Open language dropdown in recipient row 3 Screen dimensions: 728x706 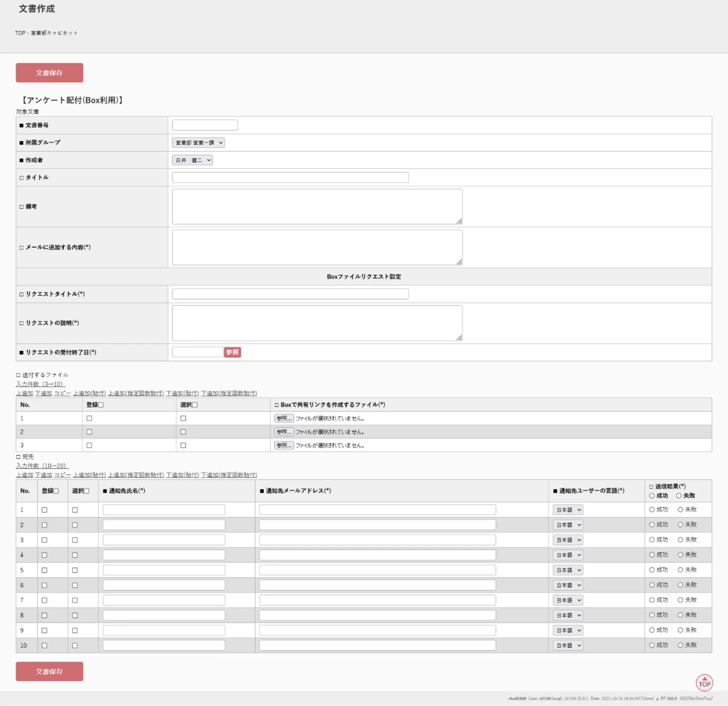point(568,540)
